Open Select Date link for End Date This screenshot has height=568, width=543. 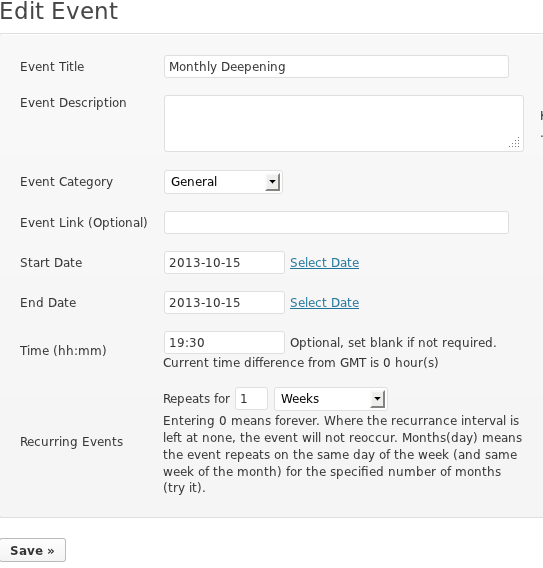pos(325,302)
